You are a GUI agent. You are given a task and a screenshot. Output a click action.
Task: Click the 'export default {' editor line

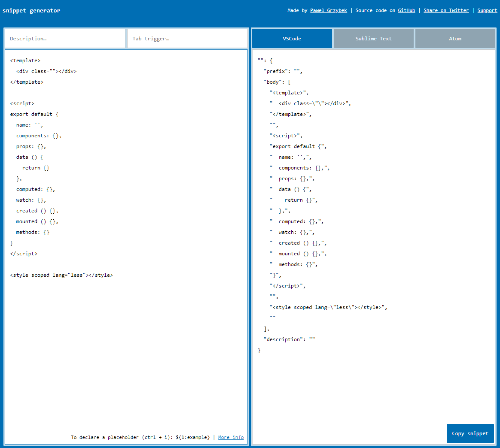coord(34,114)
